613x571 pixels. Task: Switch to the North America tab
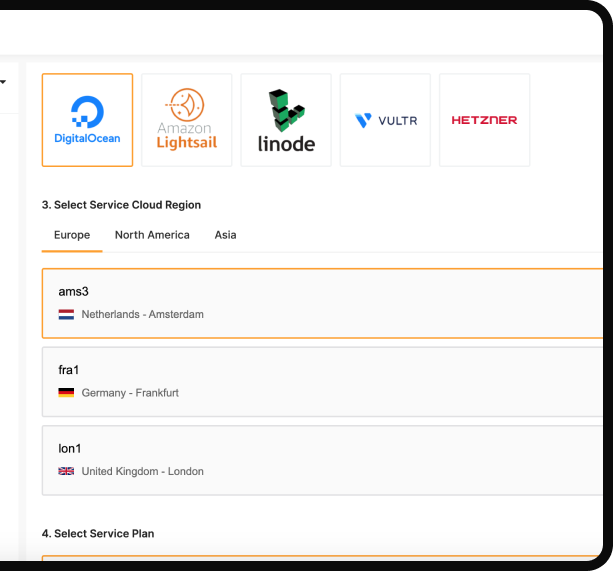[x=152, y=235]
